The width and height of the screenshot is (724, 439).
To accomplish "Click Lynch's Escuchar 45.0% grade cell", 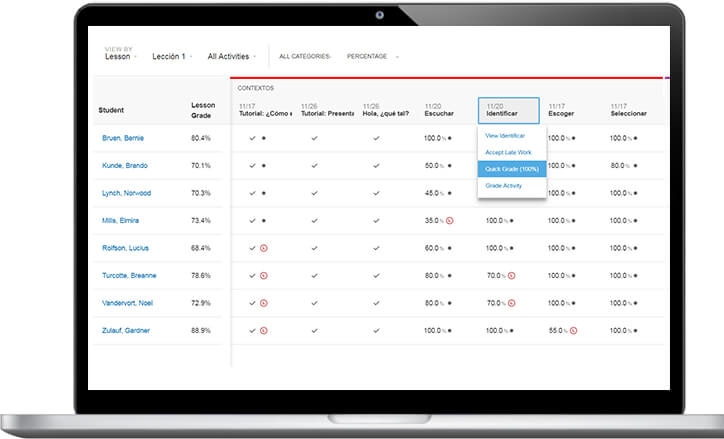I will (x=434, y=193).
